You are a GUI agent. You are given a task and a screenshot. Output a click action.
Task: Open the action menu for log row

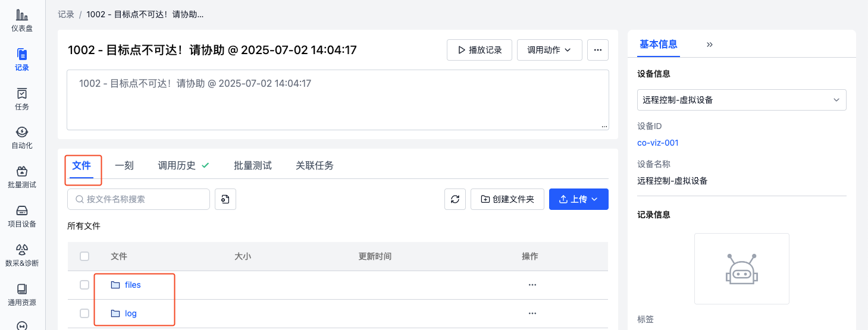(x=532, y=313)
